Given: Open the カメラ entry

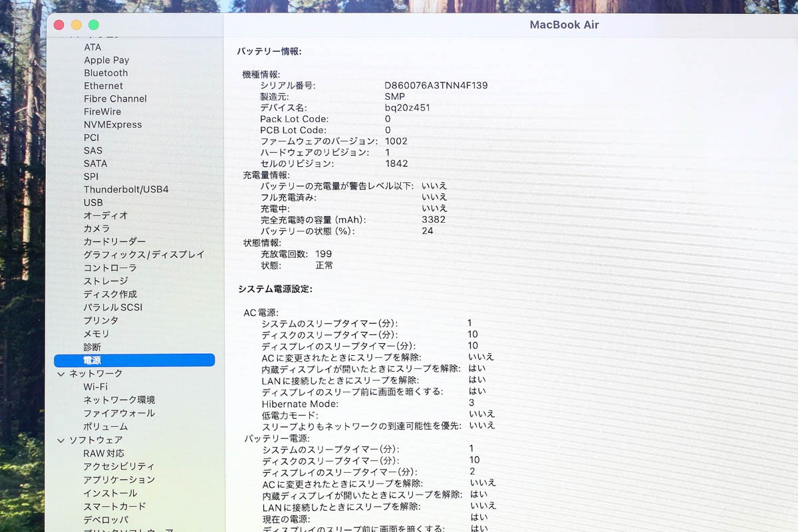Looking at the screenshot, I should pyautogui.click(x=96, y=228).
